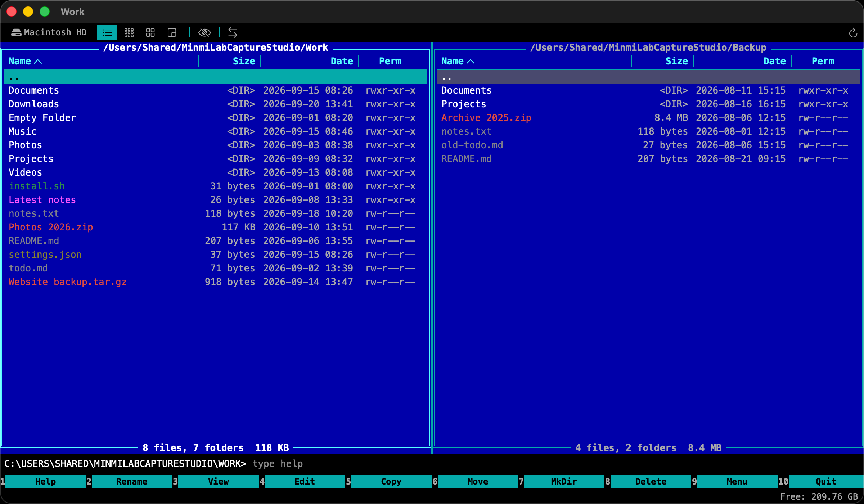The image size is (864, 504).
Task: Open the Macintosh HD drive selector
Action: (x=49, y=32)
